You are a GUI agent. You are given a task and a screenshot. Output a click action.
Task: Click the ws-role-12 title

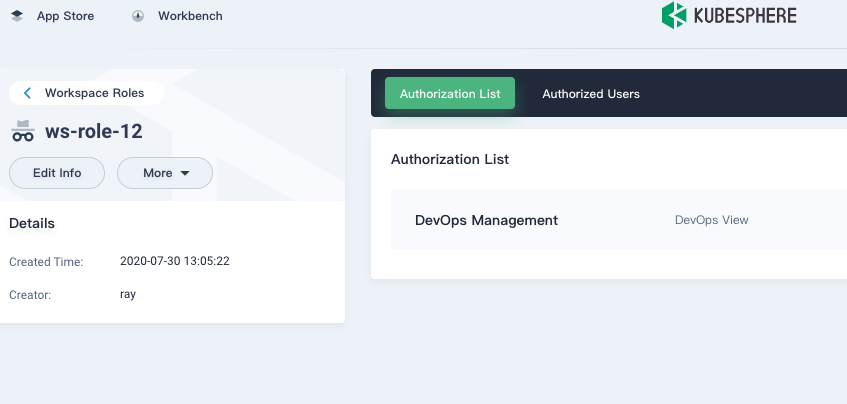click(x=93, y=131)
